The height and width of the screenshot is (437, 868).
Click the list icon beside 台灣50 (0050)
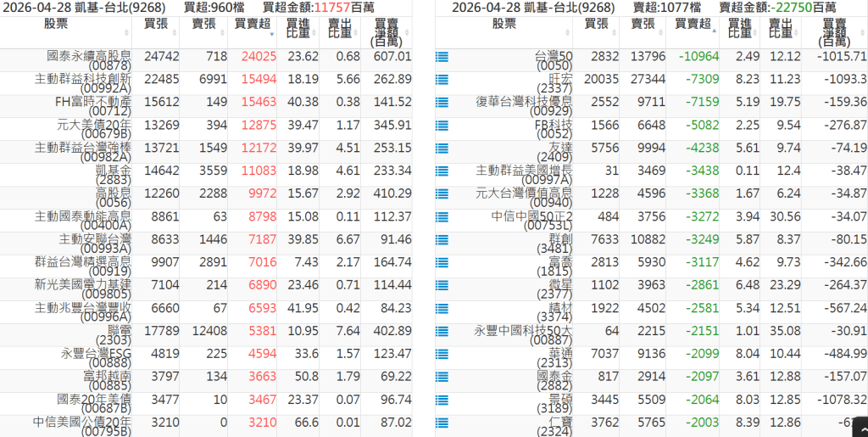[442, 57]
